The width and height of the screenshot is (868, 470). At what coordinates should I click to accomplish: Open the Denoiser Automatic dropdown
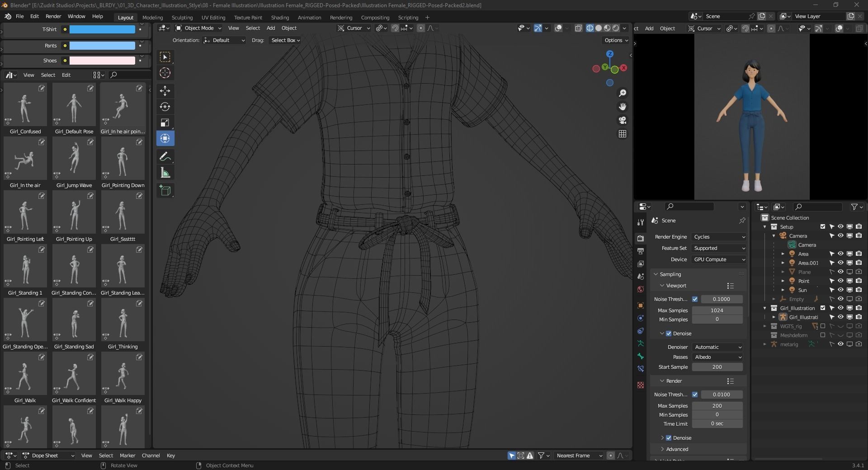click(717, 347)
